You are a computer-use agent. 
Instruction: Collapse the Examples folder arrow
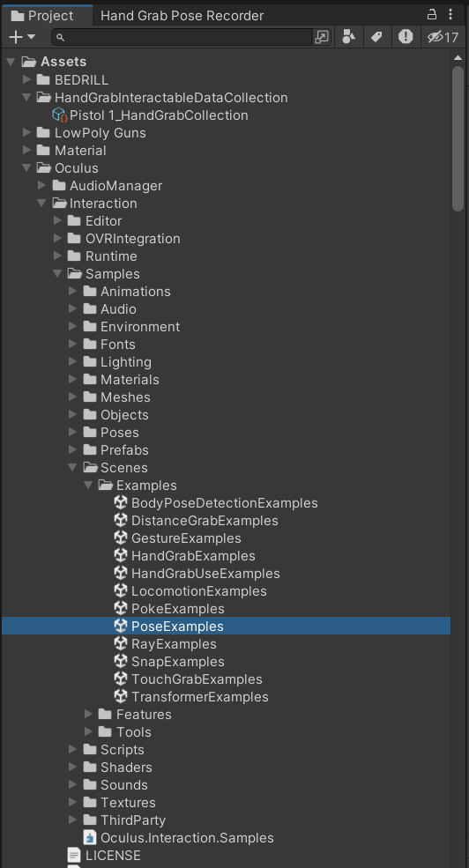point(88,486)
